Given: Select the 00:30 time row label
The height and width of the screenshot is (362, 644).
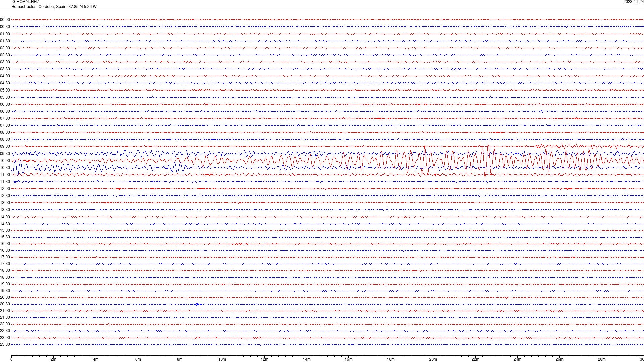Looking at the screenshot, I should pos(5,27).
